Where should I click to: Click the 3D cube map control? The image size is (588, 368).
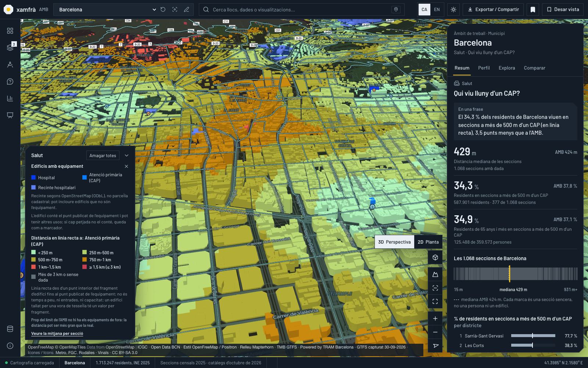[x=435, y=257]
